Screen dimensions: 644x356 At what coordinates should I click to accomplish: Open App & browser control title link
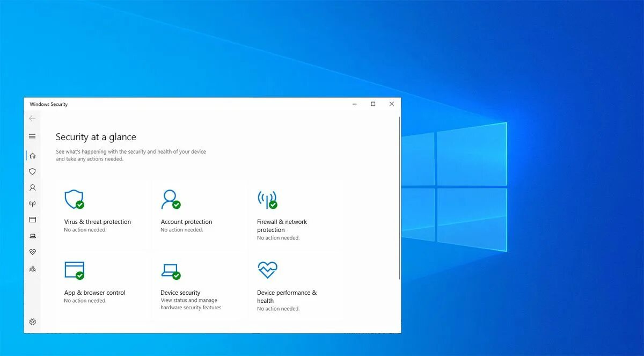pyautogui.click(x=94, y=293)
